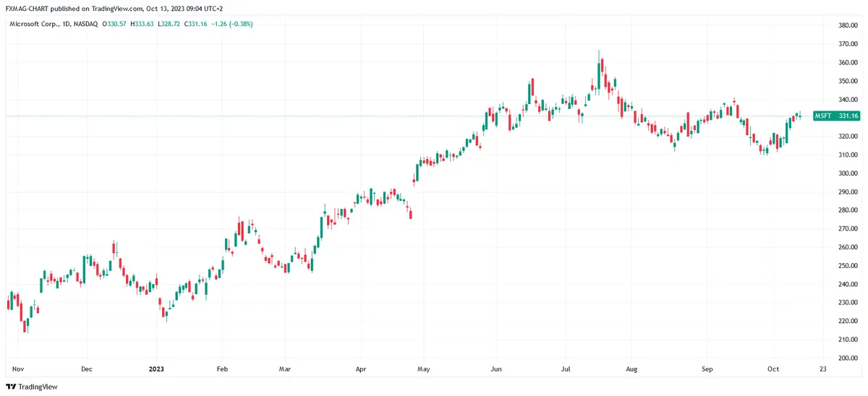Click the May label on time axis
868x396 pixels.
pos(424,369)
